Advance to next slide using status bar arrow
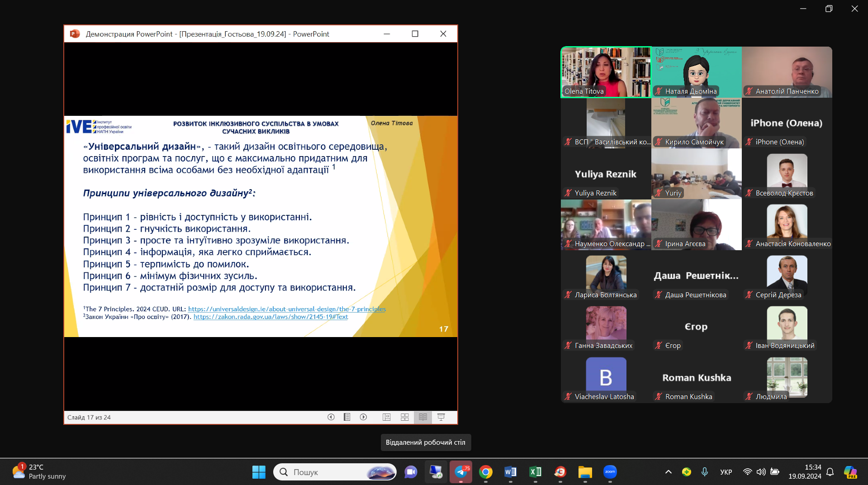The height and width of the screenshot is (485, 868). click(x=363, y=417)
